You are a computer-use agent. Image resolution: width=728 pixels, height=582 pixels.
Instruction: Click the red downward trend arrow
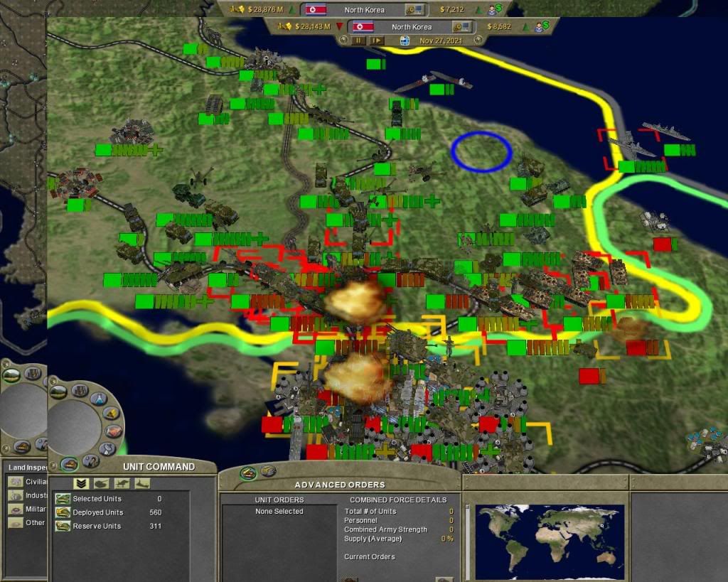pos(339,26)
